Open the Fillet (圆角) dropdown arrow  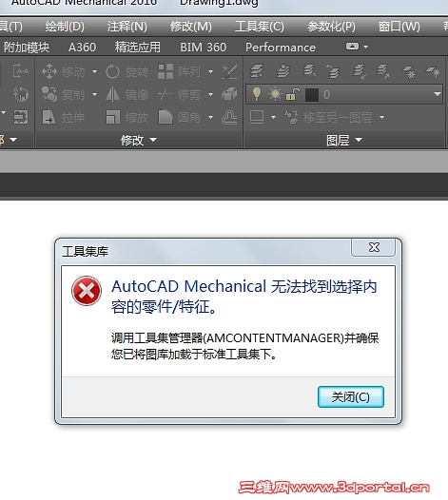tap(210, 117)
